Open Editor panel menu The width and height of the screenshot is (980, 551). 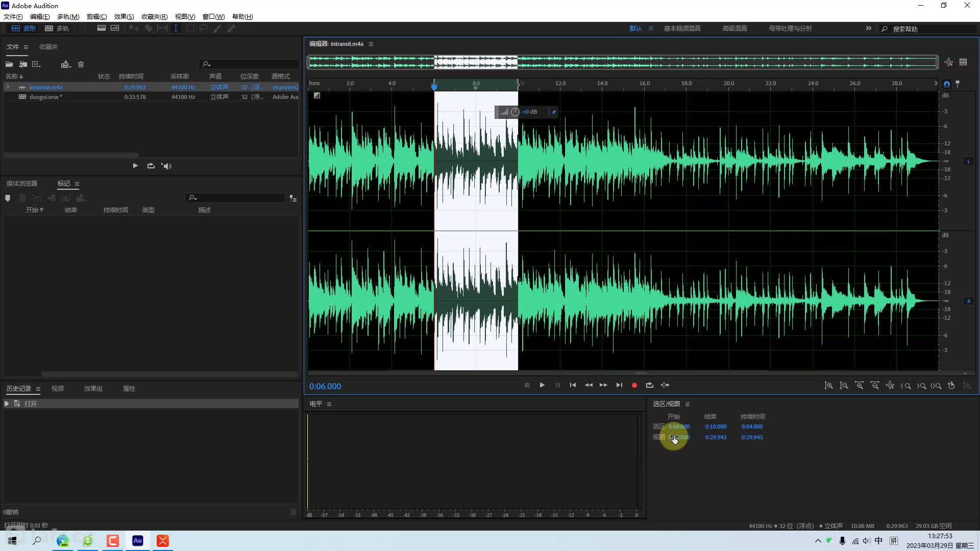pyautogui.click(x=371, y=44)
